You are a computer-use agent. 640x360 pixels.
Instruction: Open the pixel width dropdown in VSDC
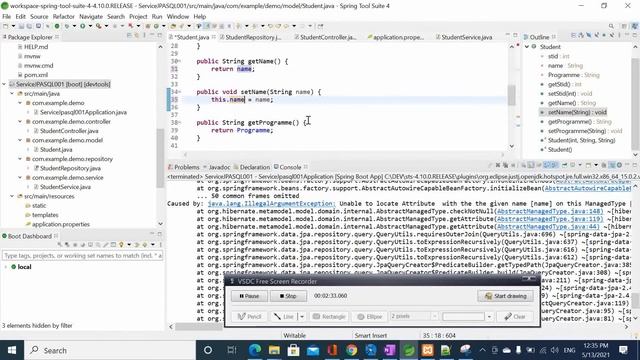pyautogui.click(x=435, y=316)
